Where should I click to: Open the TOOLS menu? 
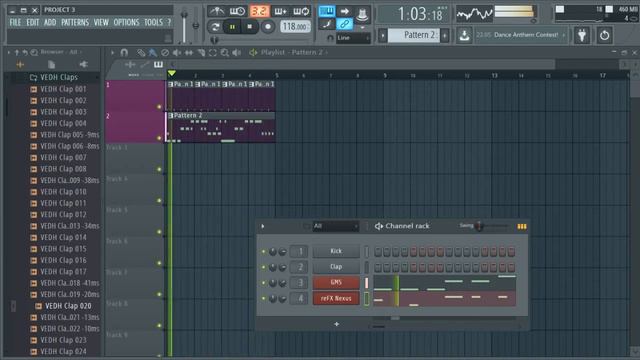pyautogui.click(x=153, y=22)
